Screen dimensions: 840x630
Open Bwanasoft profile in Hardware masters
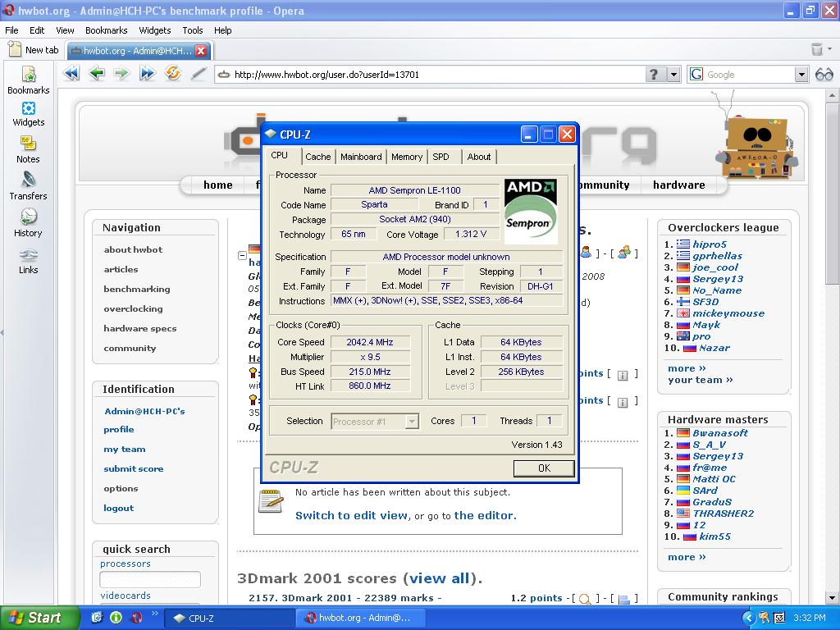point(720,433)
